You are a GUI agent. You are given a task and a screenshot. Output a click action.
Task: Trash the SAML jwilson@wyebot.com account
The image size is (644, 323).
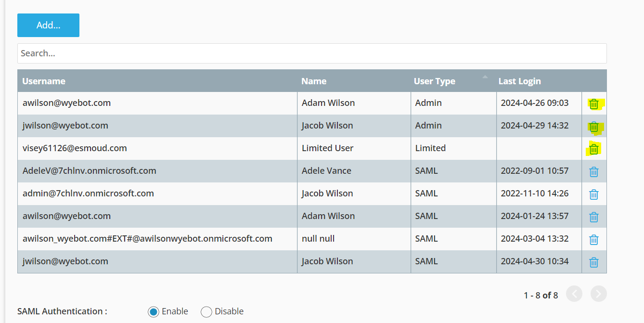(x=594, y=262)
